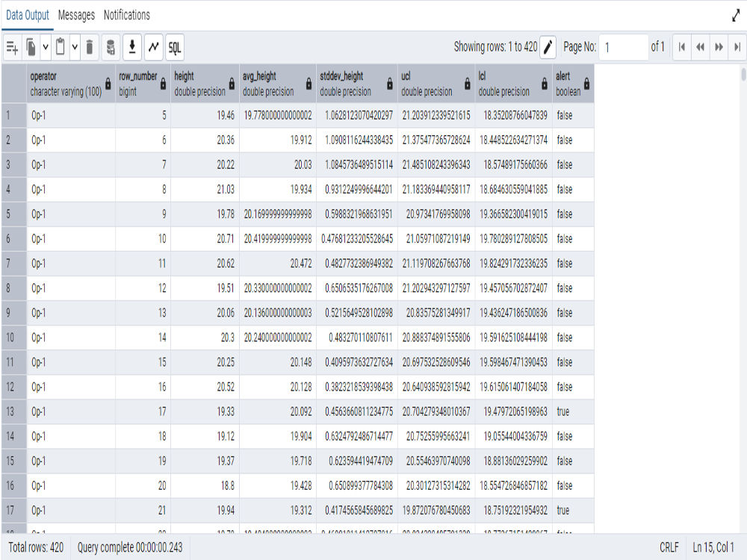Go to the first page icon
Screen dimensions: 747x560
pos(682,47)
